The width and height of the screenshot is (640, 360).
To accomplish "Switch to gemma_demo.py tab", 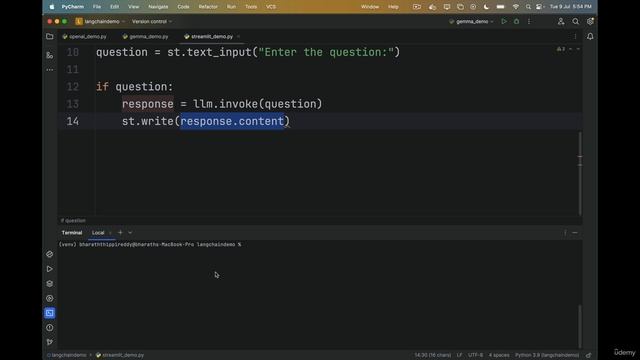I will tap(145, 37).
